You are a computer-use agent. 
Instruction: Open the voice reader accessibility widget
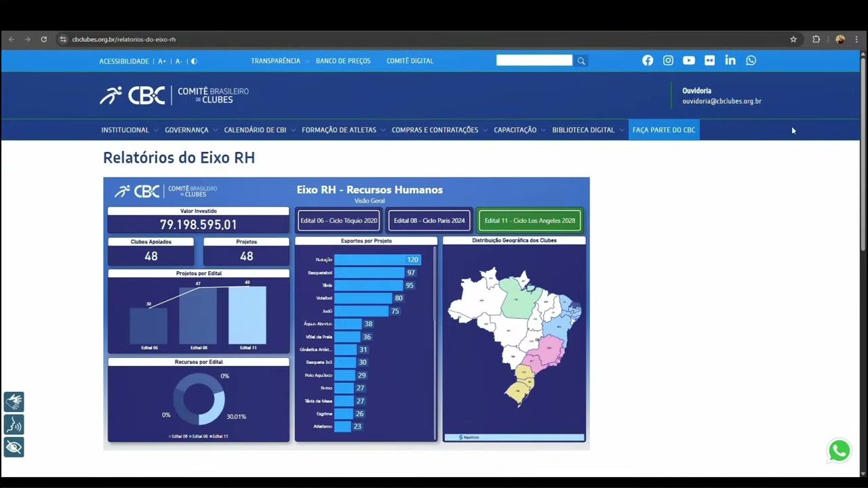click(14, 424)
